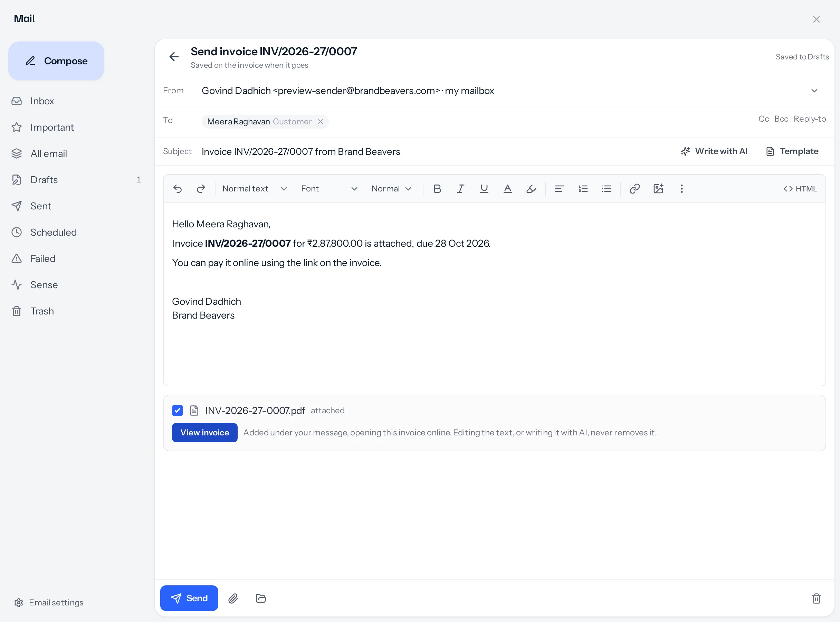The image size is (840, 622).
Task: Insert a bulleted list
Action: (x=606, y=189)
